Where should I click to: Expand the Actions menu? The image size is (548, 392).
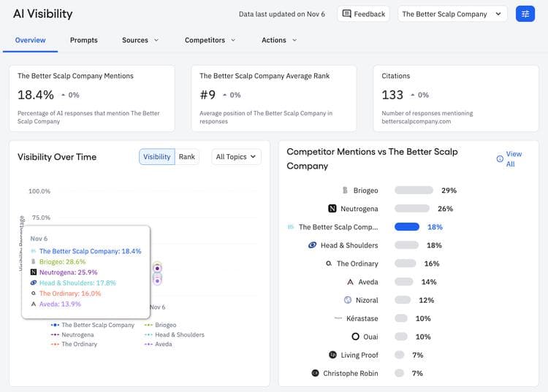279,40
